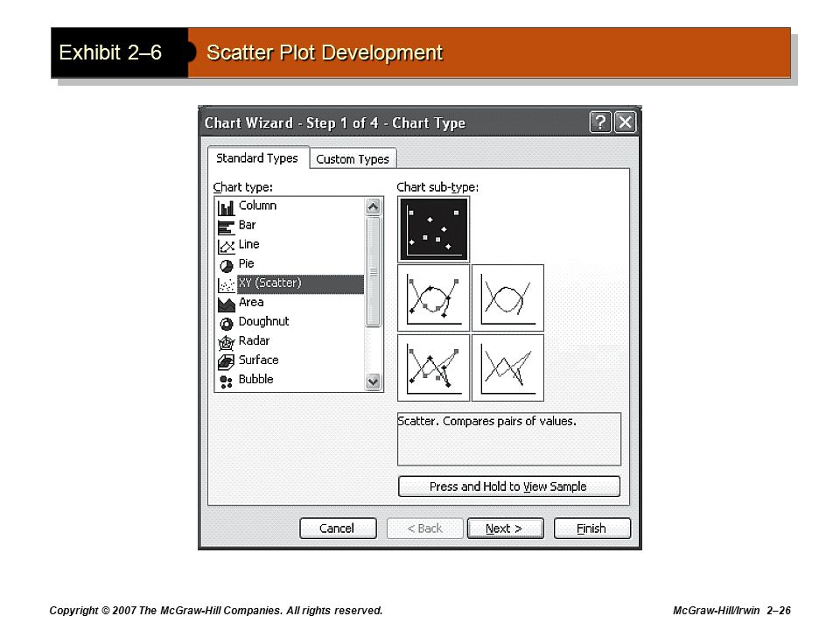This screenshot has height=630, width=840.
Task: Click Finish to create the chart
Action: click(592, 528)
